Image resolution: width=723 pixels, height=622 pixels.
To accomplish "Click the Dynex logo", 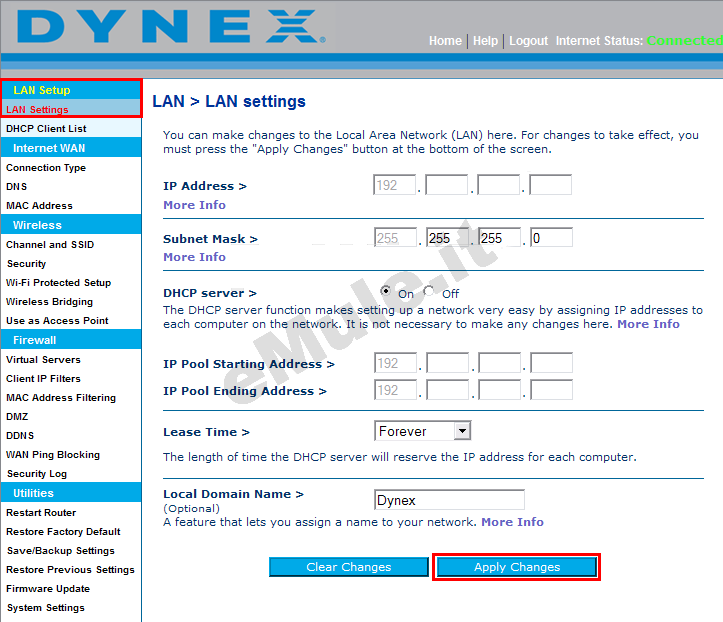I will pos(171,26).
